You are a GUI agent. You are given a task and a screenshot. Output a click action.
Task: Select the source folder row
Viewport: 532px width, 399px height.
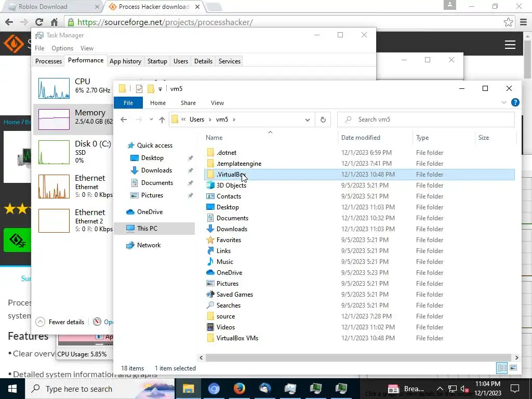coord(360,316)
